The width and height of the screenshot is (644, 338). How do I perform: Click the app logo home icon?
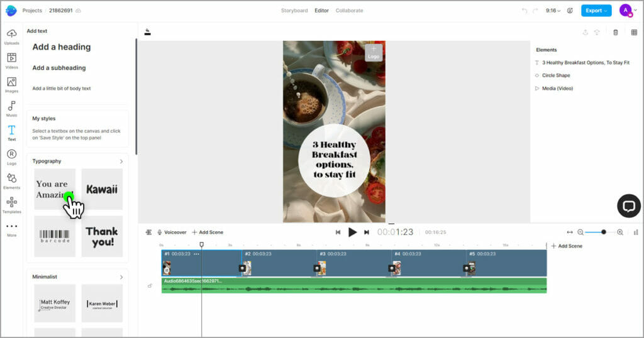click(x=11, y=11)
